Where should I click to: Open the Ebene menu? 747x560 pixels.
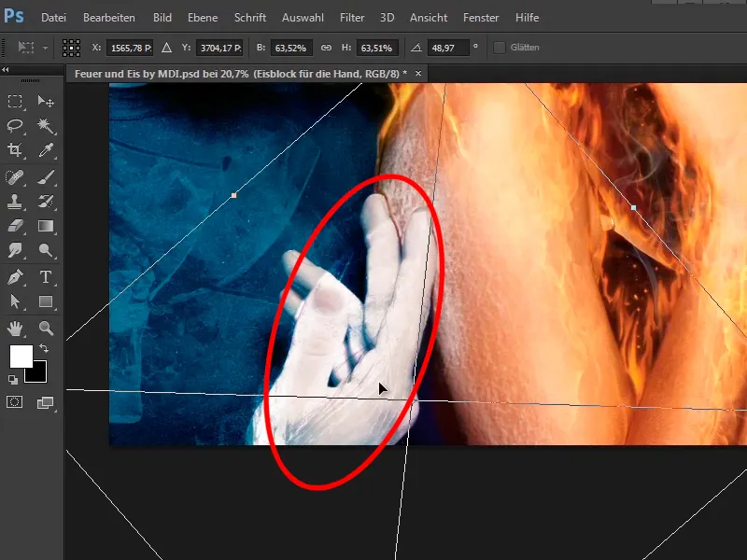tap(203, 18)
